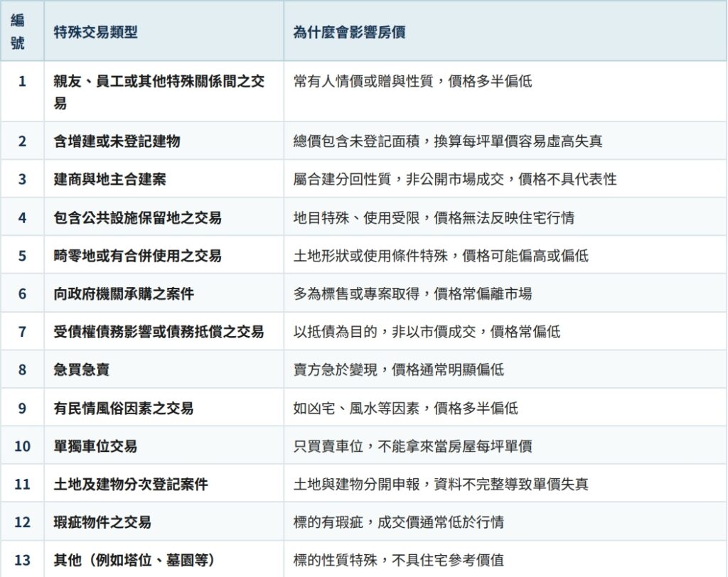The width and height of the screenshot is (728, 577).
Task: Click the 瑕疵物件之交易 cell
Action: pos(164,522)
